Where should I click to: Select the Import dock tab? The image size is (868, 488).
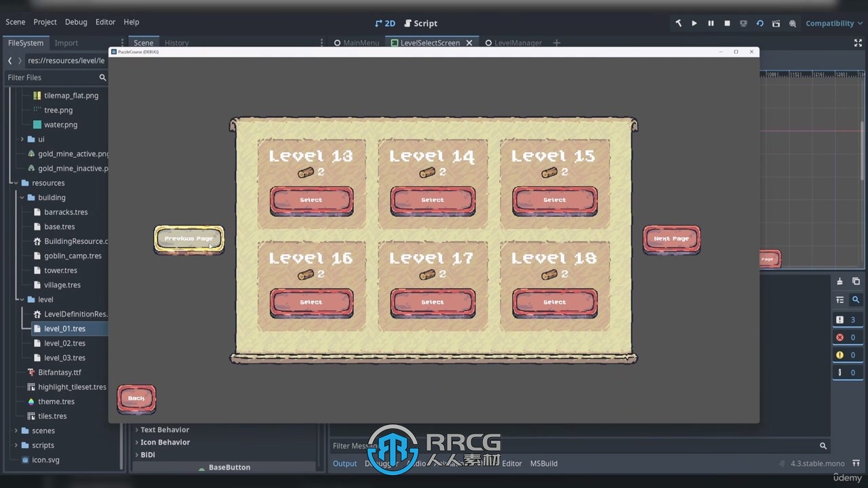66,43
